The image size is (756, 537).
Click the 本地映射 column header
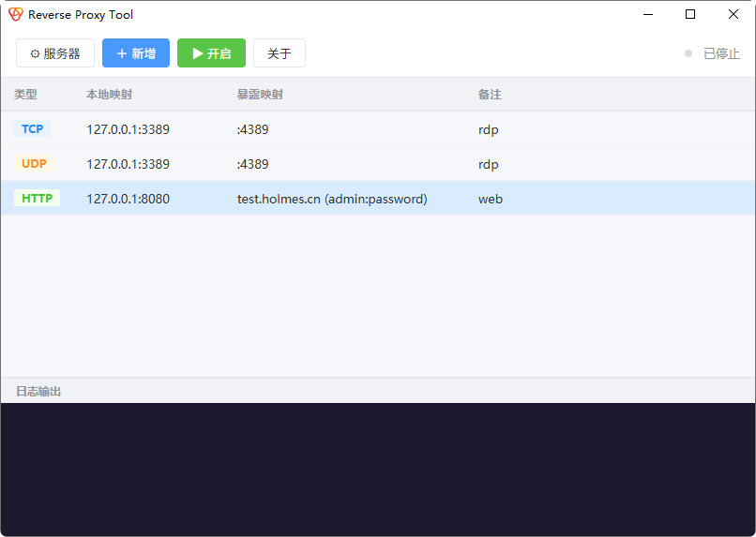pos(110,95)
